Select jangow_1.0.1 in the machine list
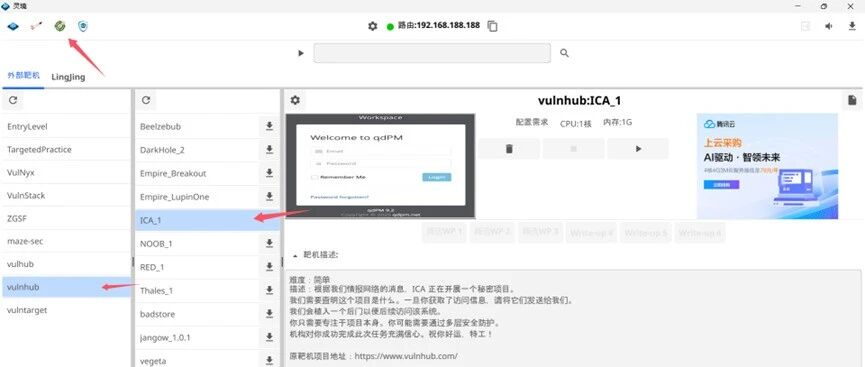The height and width of the screenshot is (367, 865). 196,337
